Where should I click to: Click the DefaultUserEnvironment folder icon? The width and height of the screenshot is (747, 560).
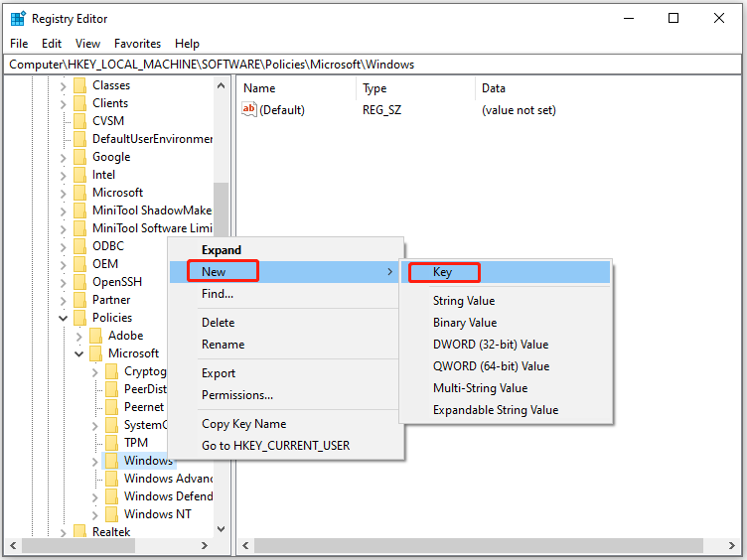(80, 139)
